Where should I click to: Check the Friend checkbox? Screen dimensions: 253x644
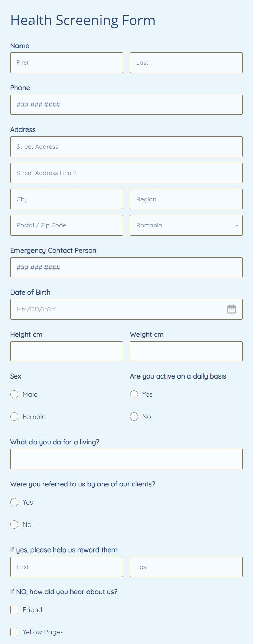(14, 610)
